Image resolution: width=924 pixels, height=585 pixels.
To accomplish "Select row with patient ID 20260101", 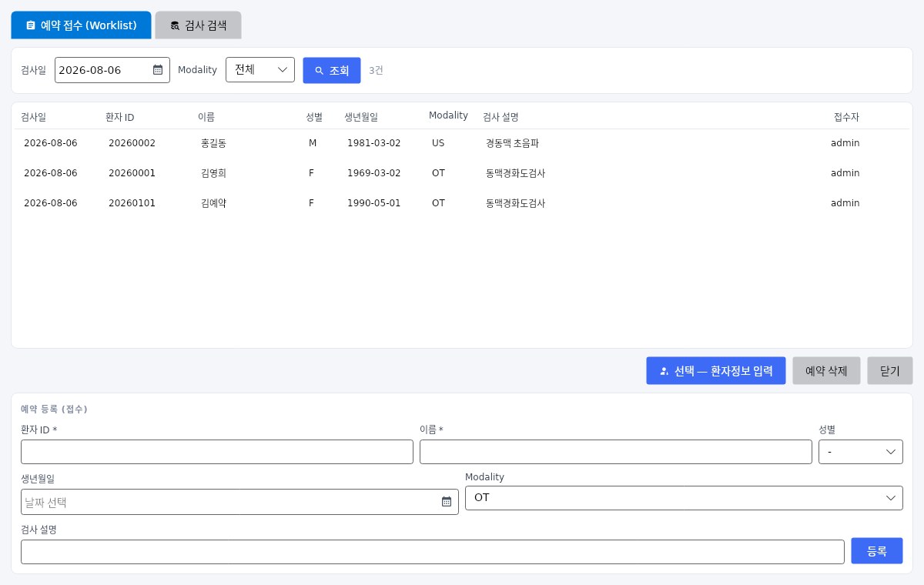I will (x=462, y=203).
